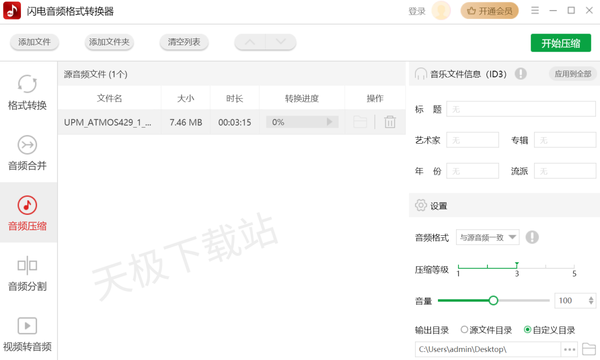Click the 艺术家 artist input field
This screenshot has height=360, width=600.
(x=473, y=140)
